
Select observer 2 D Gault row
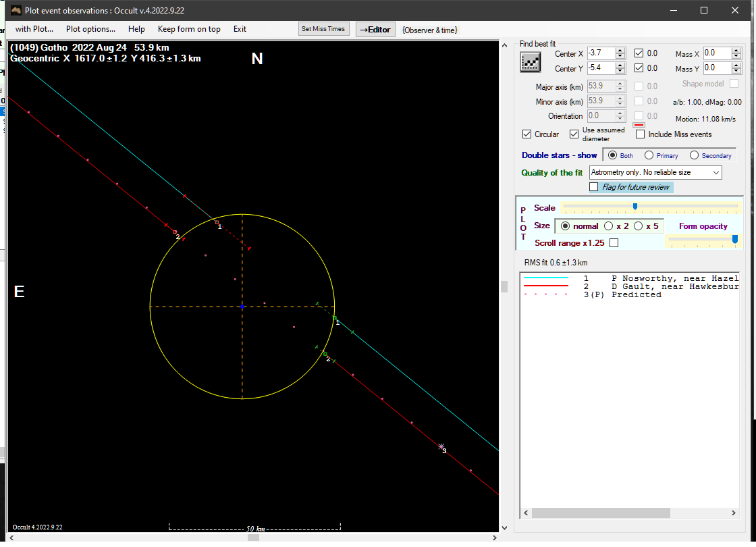pos(630,286)
